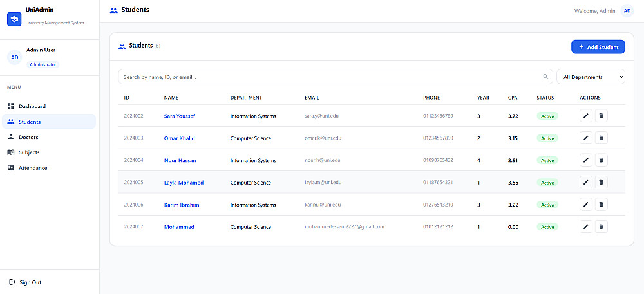
Task: Open the Layla Mohamed name link
Action: pos(184,183)
